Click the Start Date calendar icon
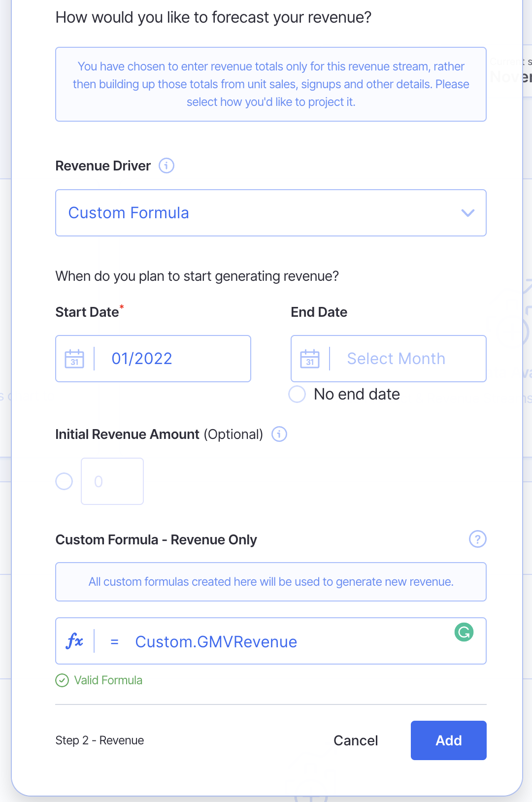 click(x=74, y=359)
